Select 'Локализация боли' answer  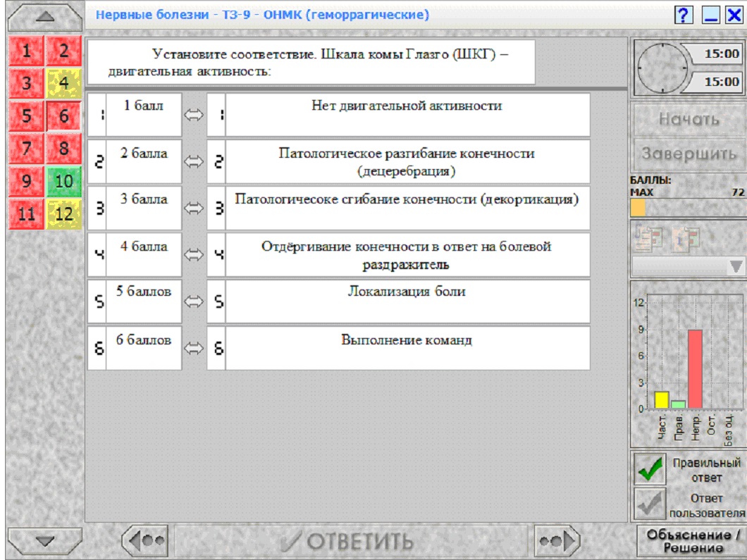pyautogui.click(x=398, y=301)
